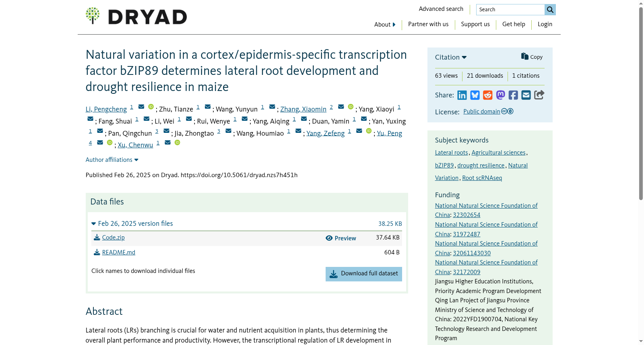Screen dimensions: 644x345
Task: Email Zhu, Tianze via envelope icon
Action: 208,107
